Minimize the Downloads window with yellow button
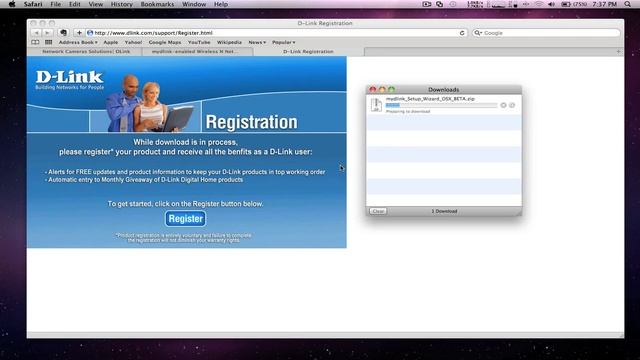The width and height of the screenshot is (640, 360). (382, 89)
